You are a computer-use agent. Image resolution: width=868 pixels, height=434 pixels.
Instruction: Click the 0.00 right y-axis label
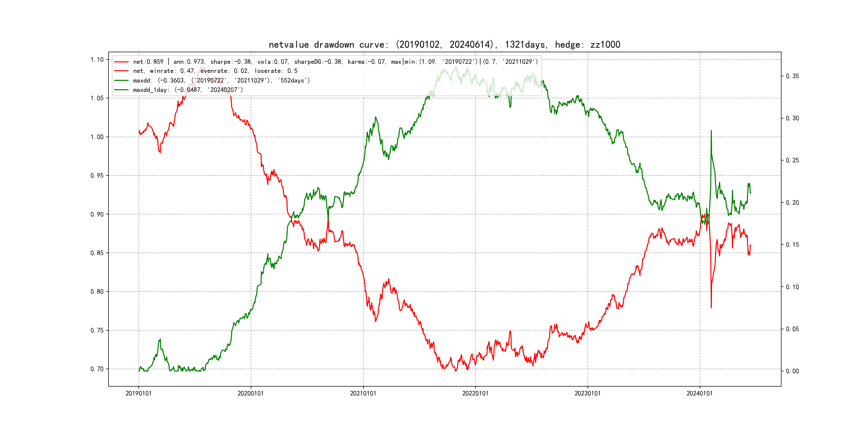[x=792, y=371]
